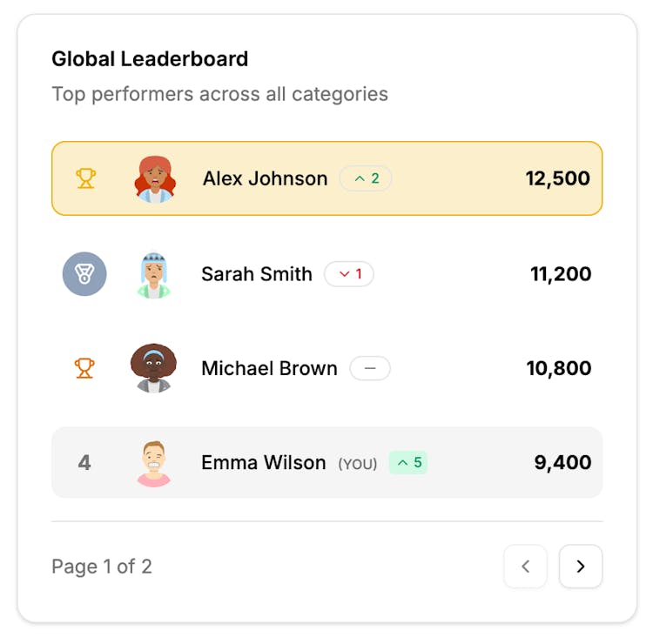Image resolution: width=653 pixels, height=644 pixels.
Task: Click Emma Wilson's avatar picture
Action: click(x=154, y=463)
